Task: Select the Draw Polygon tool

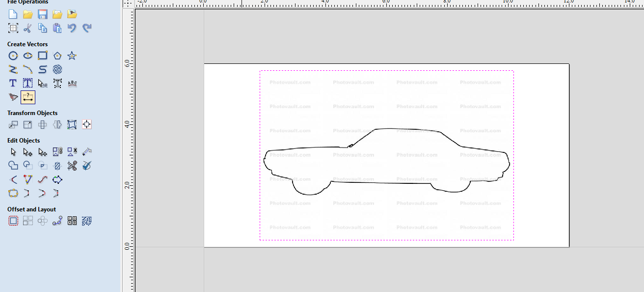Action: coord(57,56)
